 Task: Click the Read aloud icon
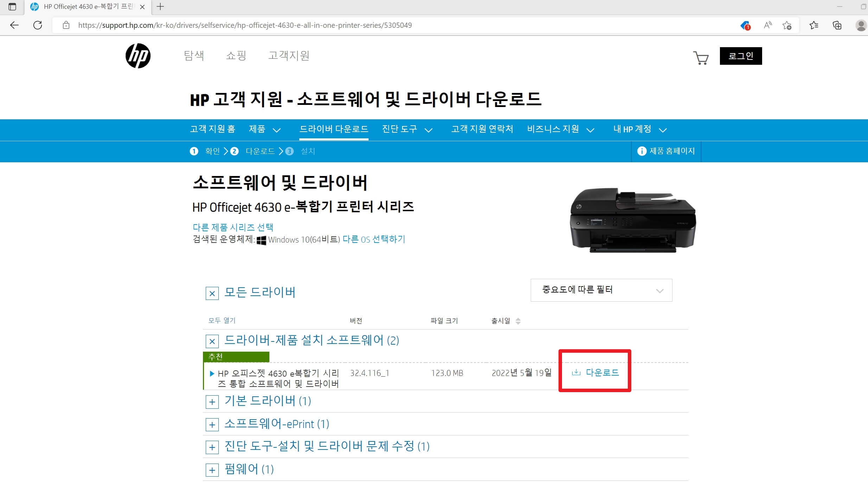768,25
